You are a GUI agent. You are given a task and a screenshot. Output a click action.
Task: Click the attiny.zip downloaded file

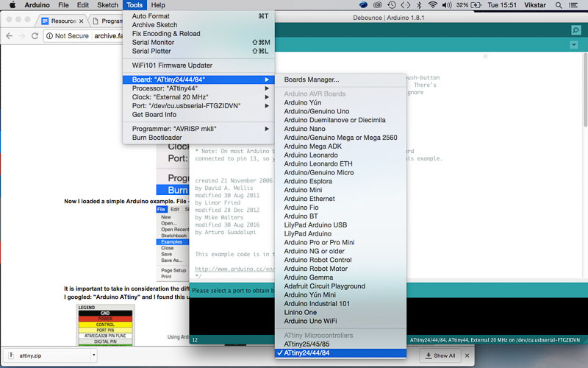click(x=47, y=355)
